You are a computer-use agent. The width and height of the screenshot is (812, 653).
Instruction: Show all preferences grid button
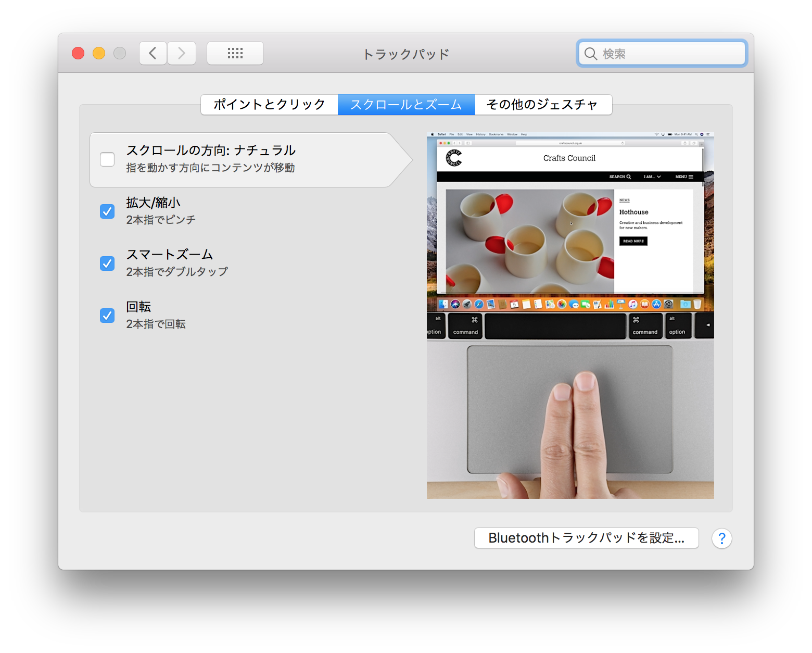[235, 53]
